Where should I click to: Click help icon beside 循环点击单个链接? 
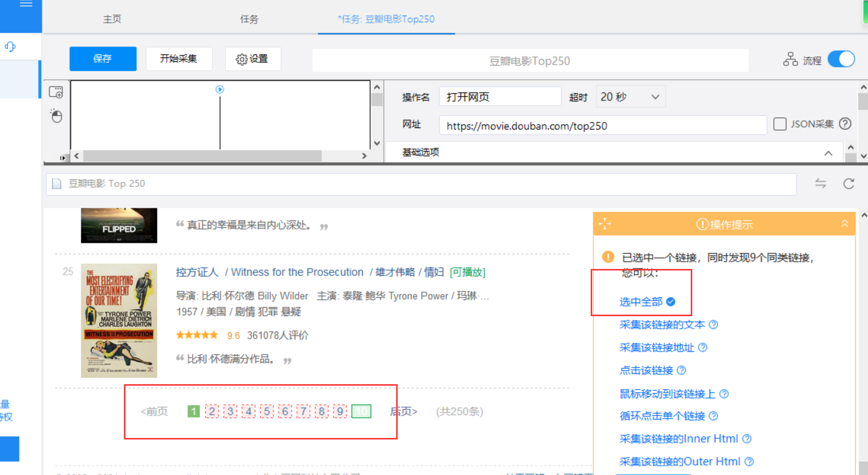tap(714, 416)
